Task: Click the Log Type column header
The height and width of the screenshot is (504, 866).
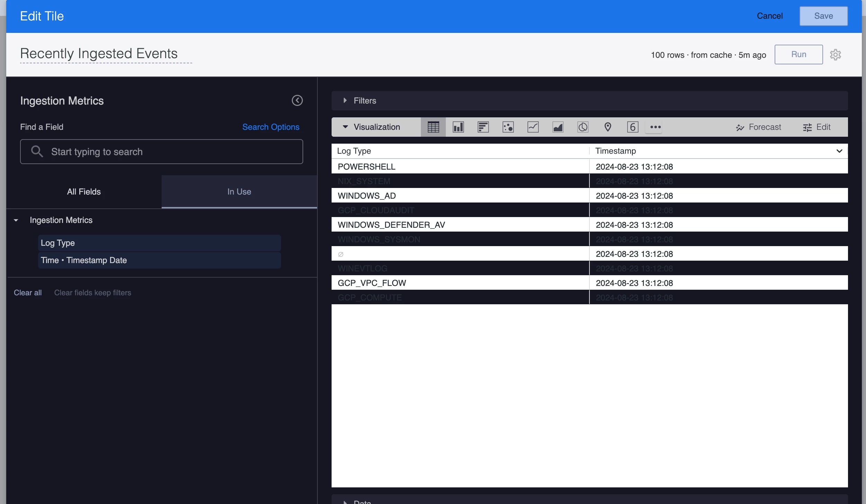Action: (x=460, y=151)
